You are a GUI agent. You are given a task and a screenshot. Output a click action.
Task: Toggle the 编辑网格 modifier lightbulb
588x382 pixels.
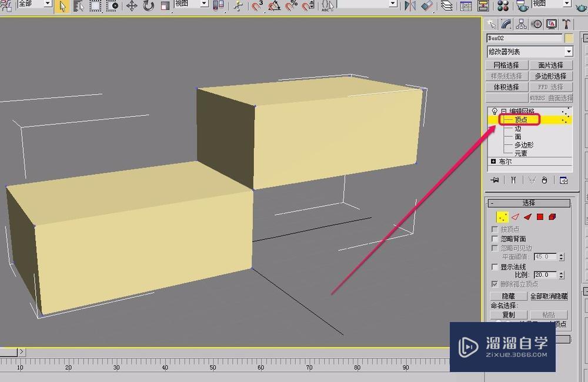coord(494,111)
